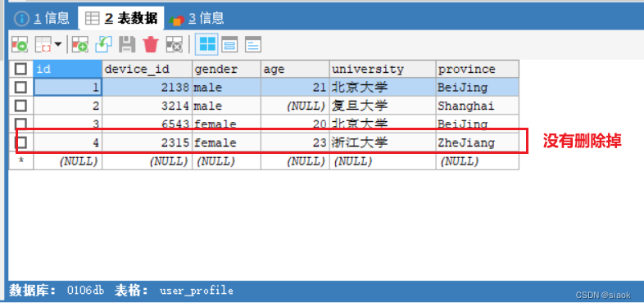Insert a new row with the green plus icon
The width and height of the screenshot is (644, 307).
(80, 44)
